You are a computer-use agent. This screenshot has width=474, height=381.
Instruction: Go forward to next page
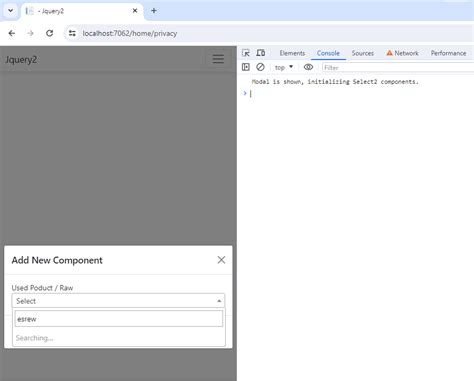point(30,33)
